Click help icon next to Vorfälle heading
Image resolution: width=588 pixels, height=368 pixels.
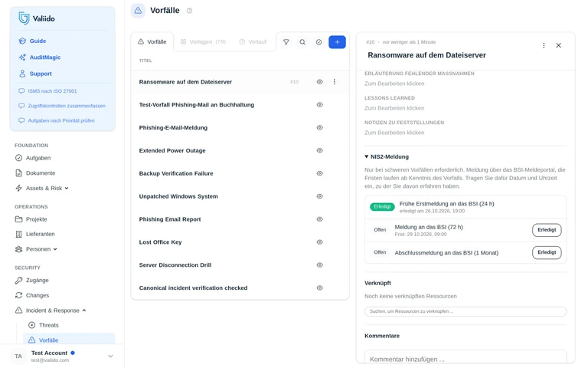point(189,11)
